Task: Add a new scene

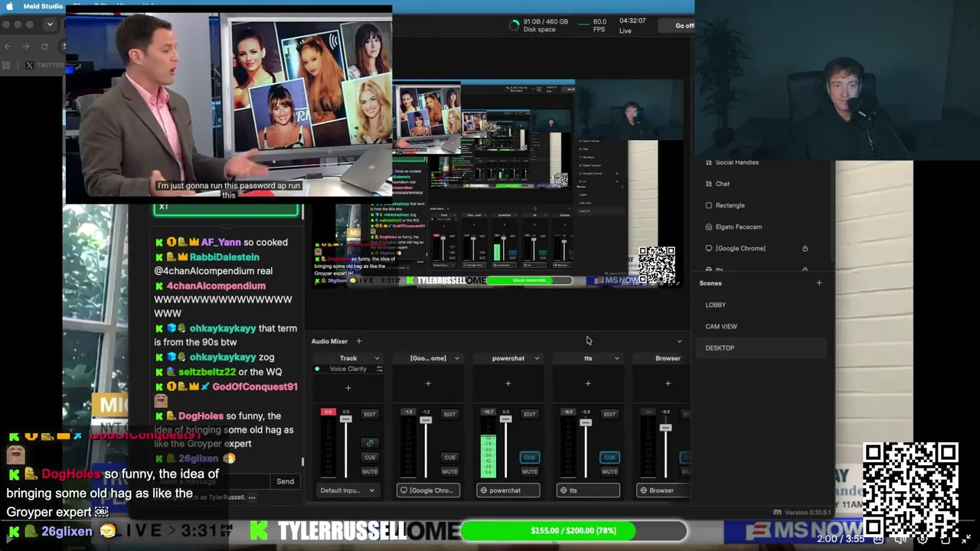Action: coord(819,283)
